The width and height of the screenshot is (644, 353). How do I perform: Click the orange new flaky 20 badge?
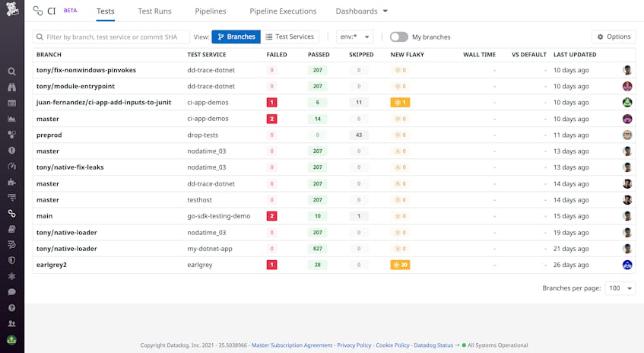point(400,265)
